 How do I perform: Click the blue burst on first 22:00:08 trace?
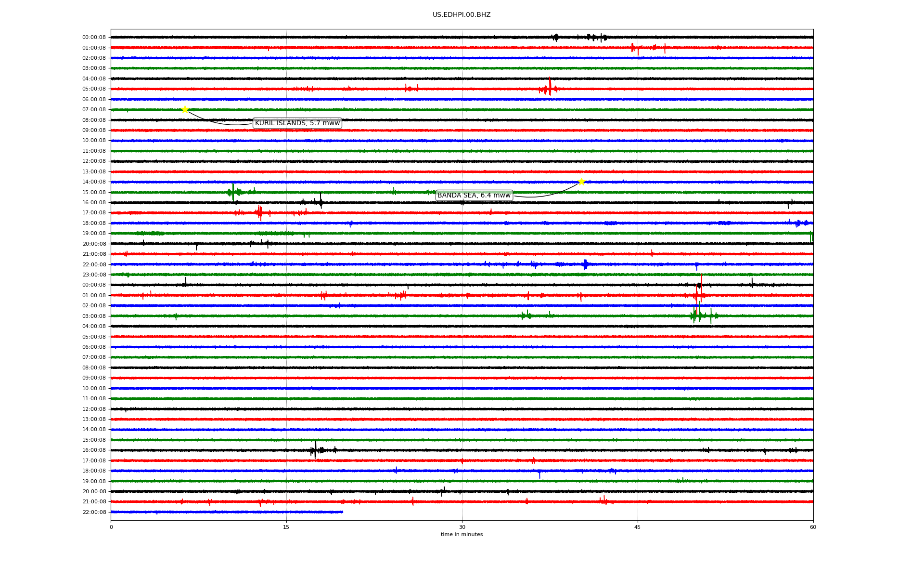click(585, 264)
